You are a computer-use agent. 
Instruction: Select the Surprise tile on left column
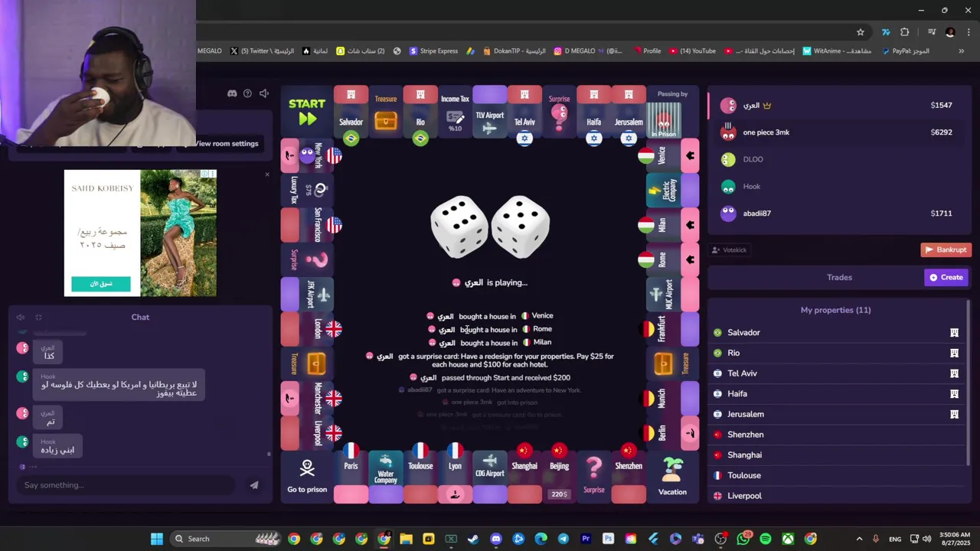coord(307,259)
